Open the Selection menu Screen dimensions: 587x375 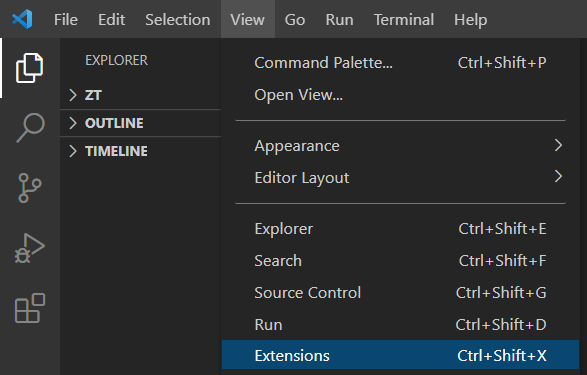tap(177, 19)
